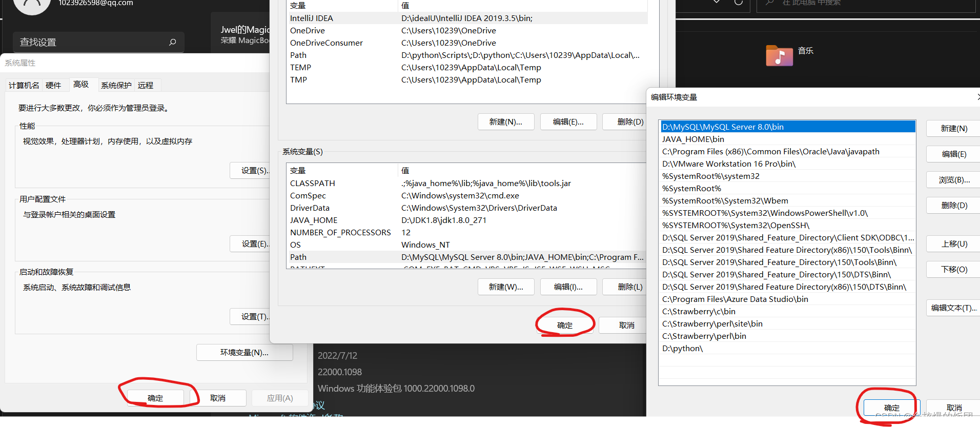Switch to the 计算机名 tab

tap(24, 85)
